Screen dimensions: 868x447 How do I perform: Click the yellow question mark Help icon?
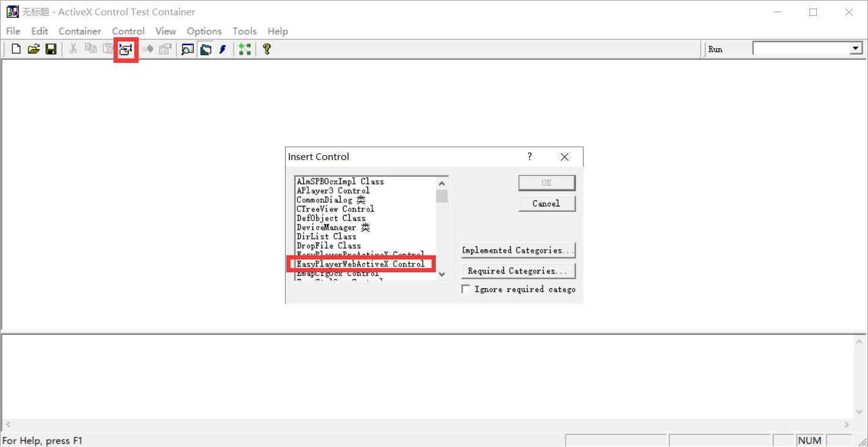(x=267, y=49)
